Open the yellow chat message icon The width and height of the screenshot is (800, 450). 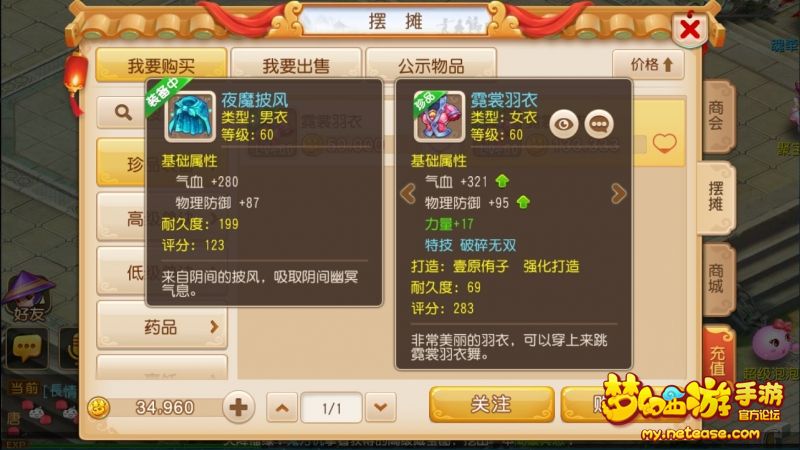coord(27,348)
